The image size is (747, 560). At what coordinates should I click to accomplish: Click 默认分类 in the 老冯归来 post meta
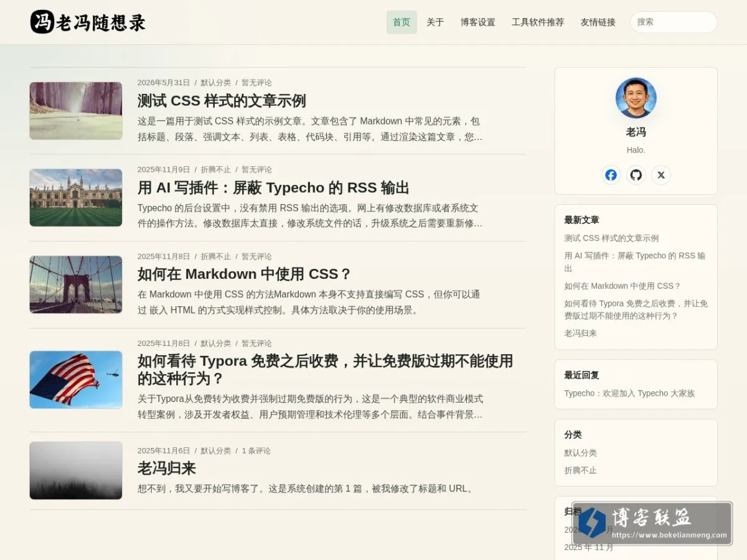[x=215, y=451]
